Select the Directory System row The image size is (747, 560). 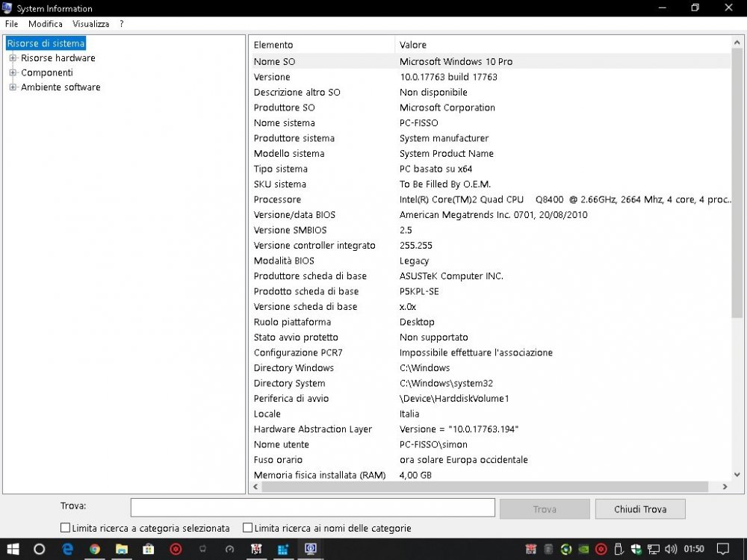click(490, 383)
